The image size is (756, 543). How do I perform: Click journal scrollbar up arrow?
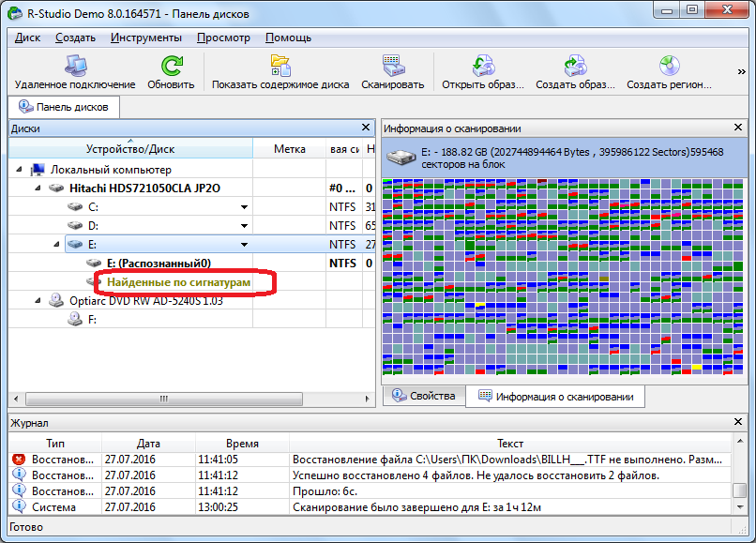pos(740,441)
